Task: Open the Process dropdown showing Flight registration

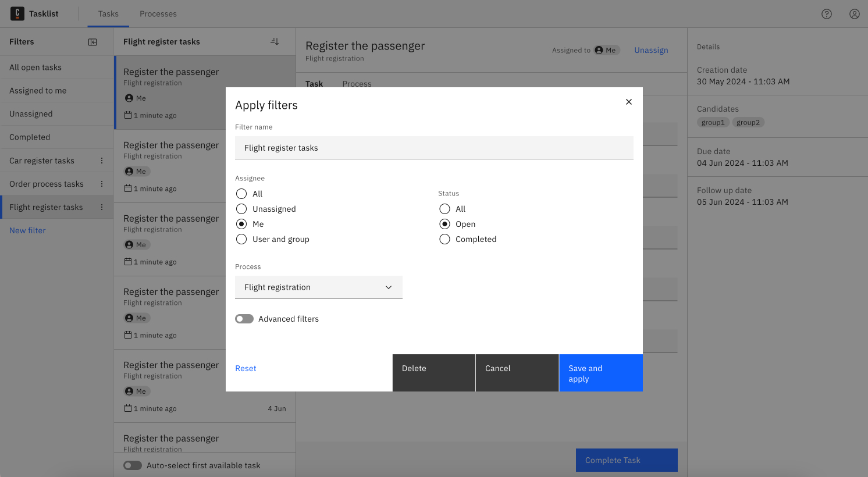Action: (319, 287)
